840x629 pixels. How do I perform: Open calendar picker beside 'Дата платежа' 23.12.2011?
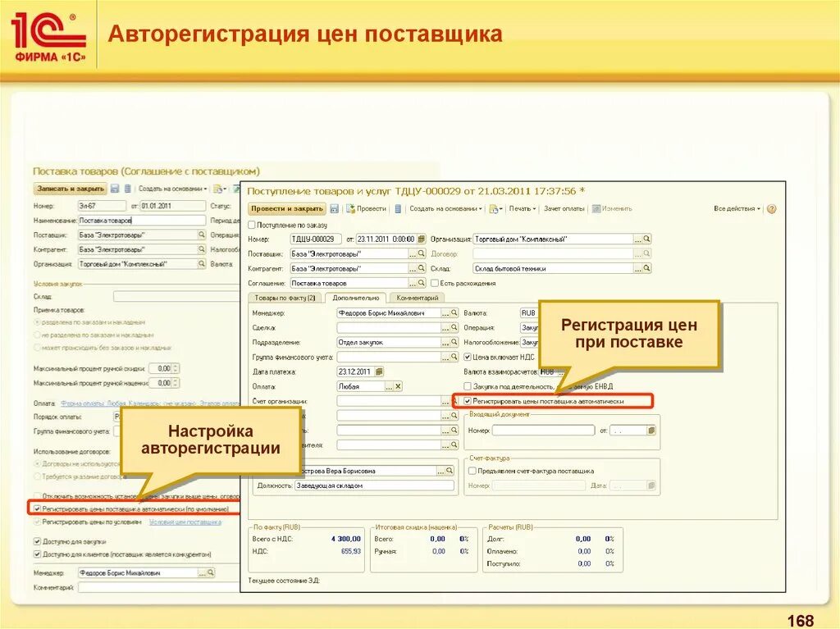[379, 371]
